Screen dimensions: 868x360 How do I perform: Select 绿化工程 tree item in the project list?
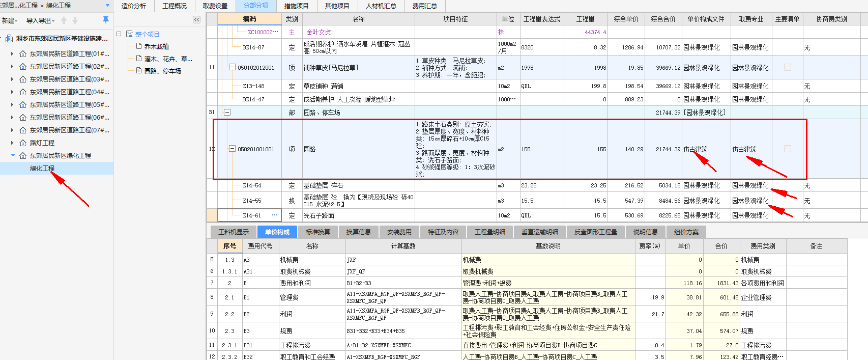42,169
